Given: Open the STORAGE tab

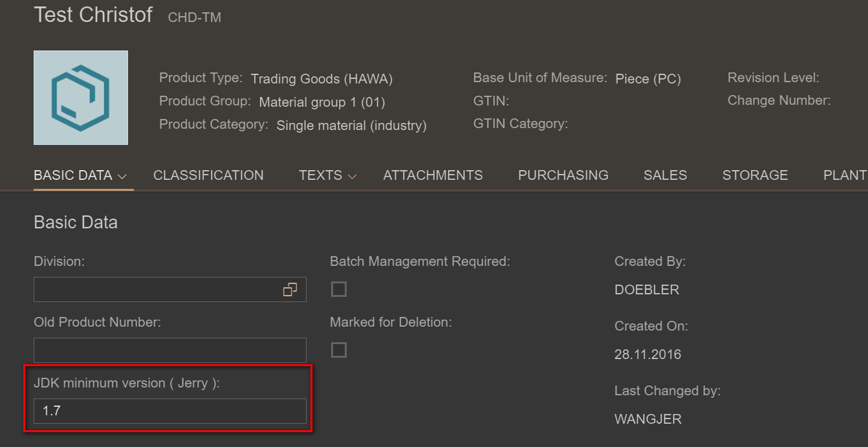Looking at the screenshot, I should click(x=755, y=175).
